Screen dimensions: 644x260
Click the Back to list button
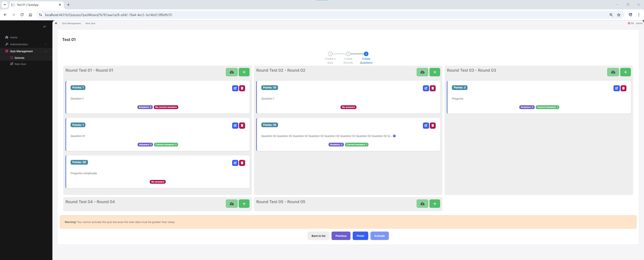pyautogui.click(x=318, y=236)
